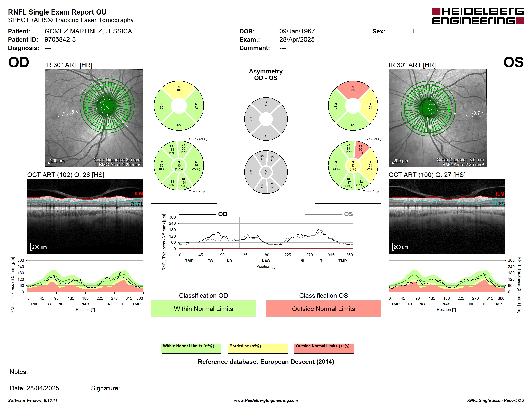This screenshot has width=532, height=411.
Task: Click the OS global G value 83 (3%)
Action: point(353,166)
